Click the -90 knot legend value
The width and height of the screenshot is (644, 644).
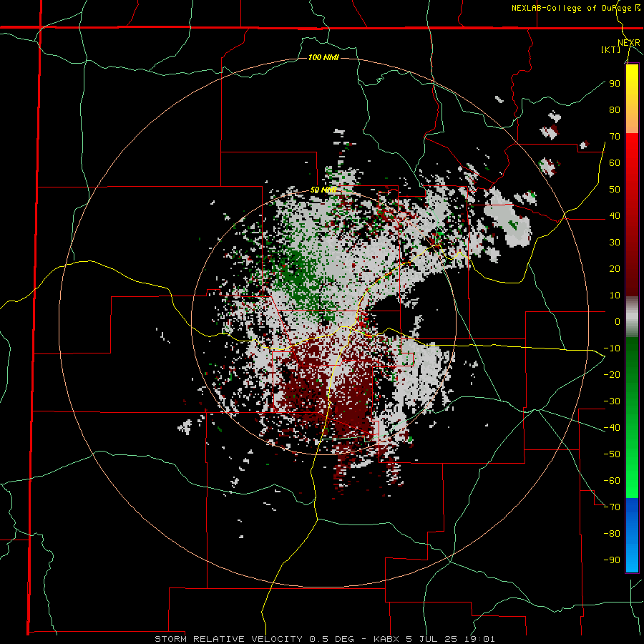[612, 560]
